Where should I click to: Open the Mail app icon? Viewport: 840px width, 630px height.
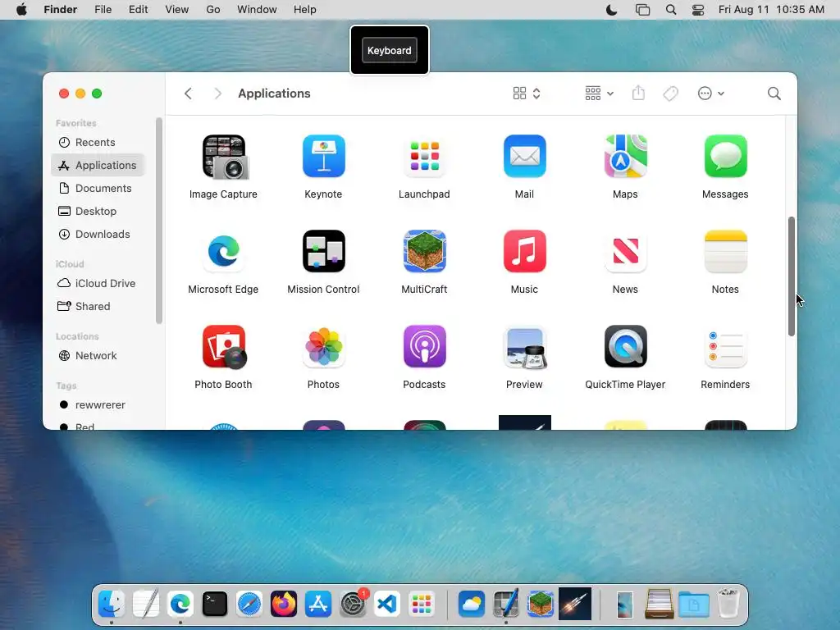524,156
